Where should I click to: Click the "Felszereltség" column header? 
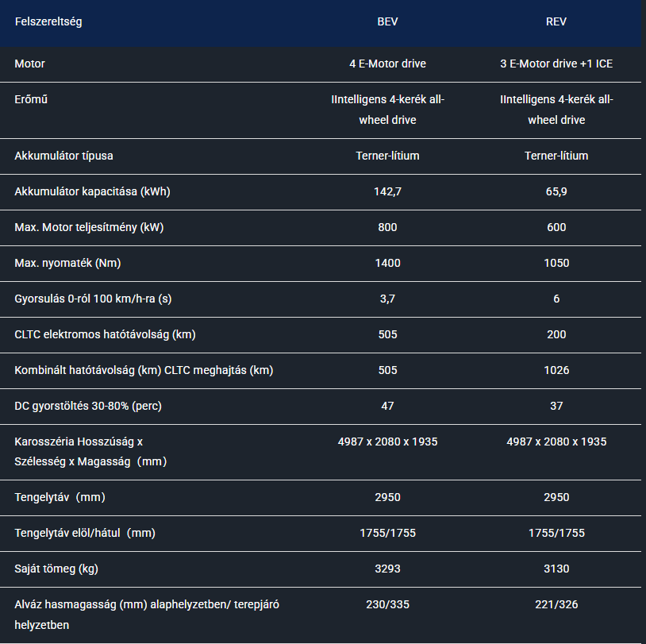(x=48, y=22)
